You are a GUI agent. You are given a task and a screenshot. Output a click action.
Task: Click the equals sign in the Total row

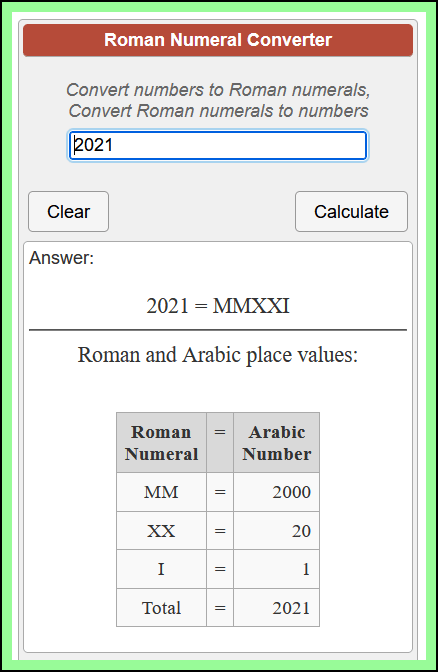click(220, 608)
